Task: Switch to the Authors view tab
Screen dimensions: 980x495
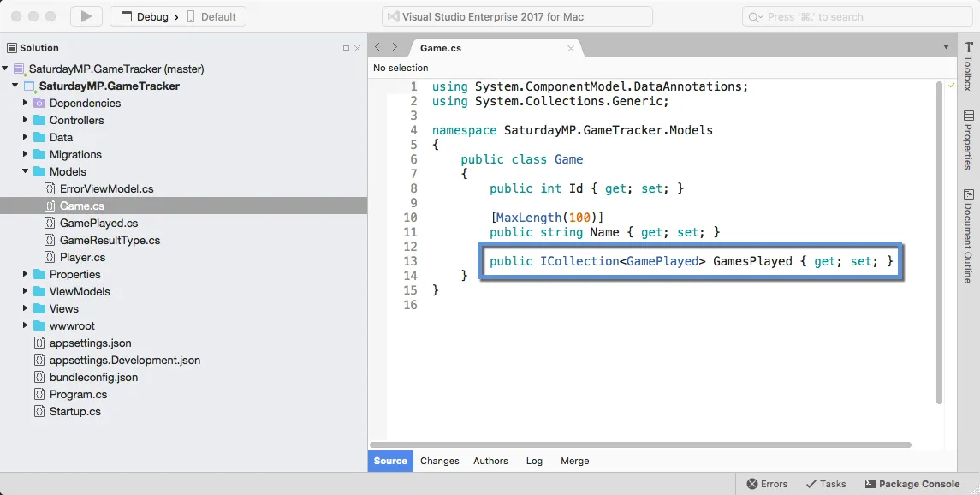Action: pyautogui.click(x=490, y=461)
